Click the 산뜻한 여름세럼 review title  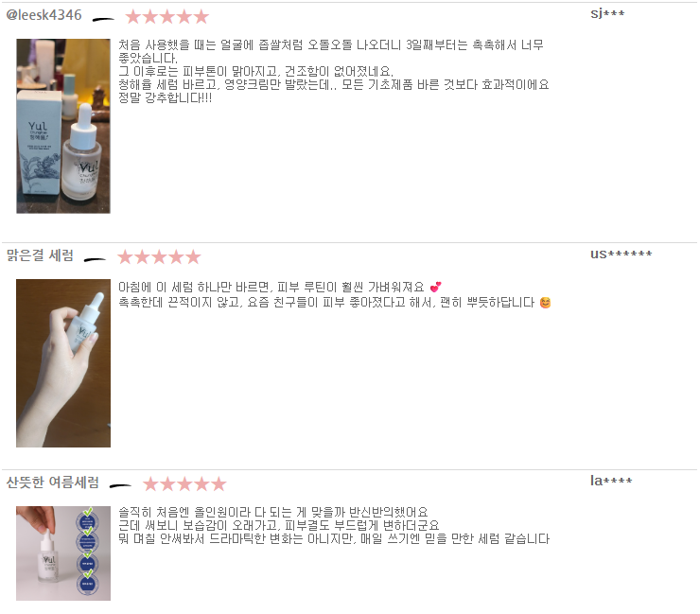53,482
